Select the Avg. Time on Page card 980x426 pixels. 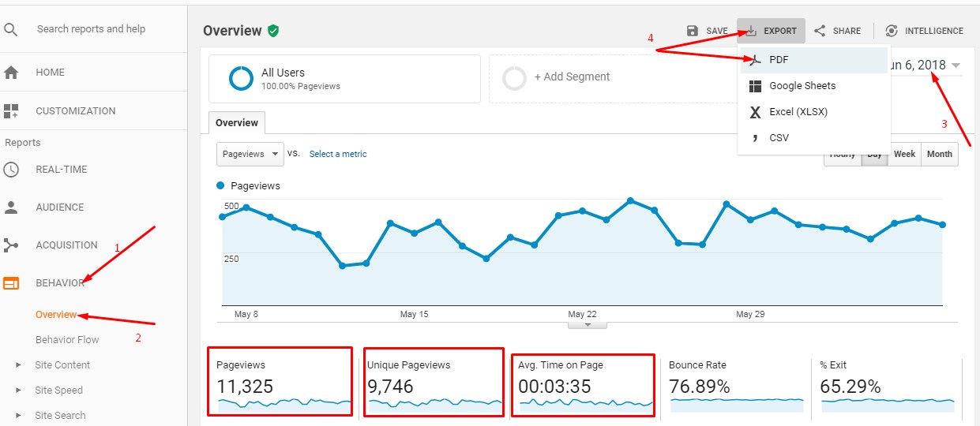coord(584,385)
